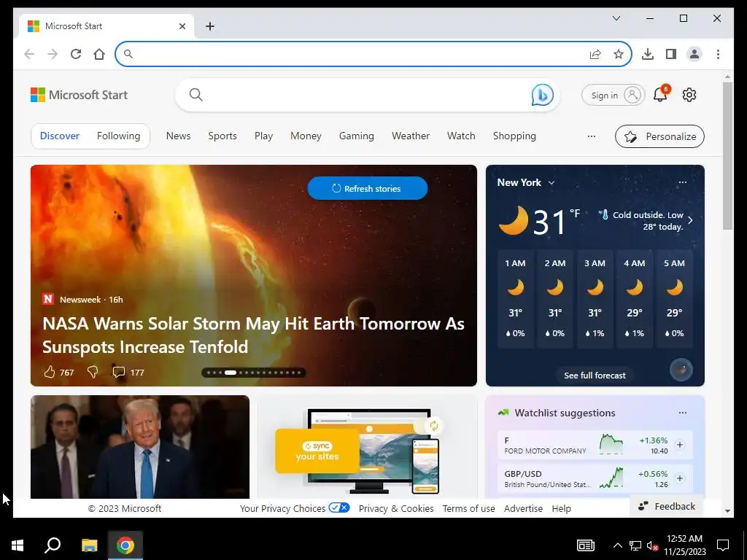Open a new tab with the plus icon

pyautogui.click(x=210, y=26)
